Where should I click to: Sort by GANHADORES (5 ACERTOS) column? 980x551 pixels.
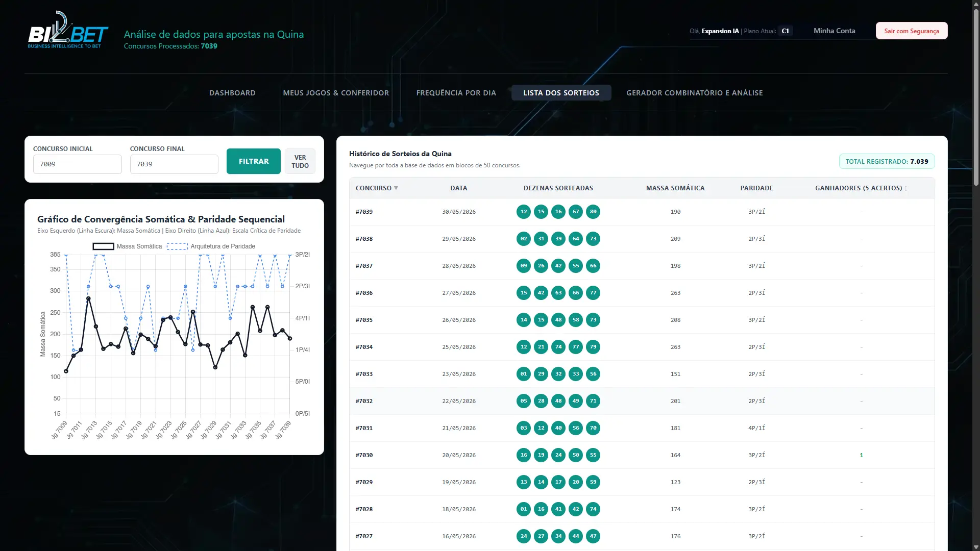tap(861, 188)
